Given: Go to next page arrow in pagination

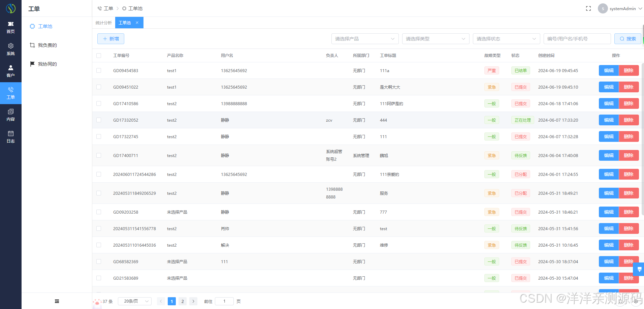Looking at the screenshot, I should tap(193, 301).
